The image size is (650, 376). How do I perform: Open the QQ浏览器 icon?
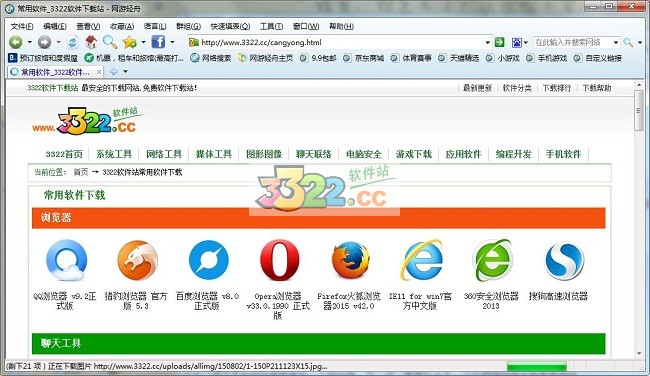point(66,260)
